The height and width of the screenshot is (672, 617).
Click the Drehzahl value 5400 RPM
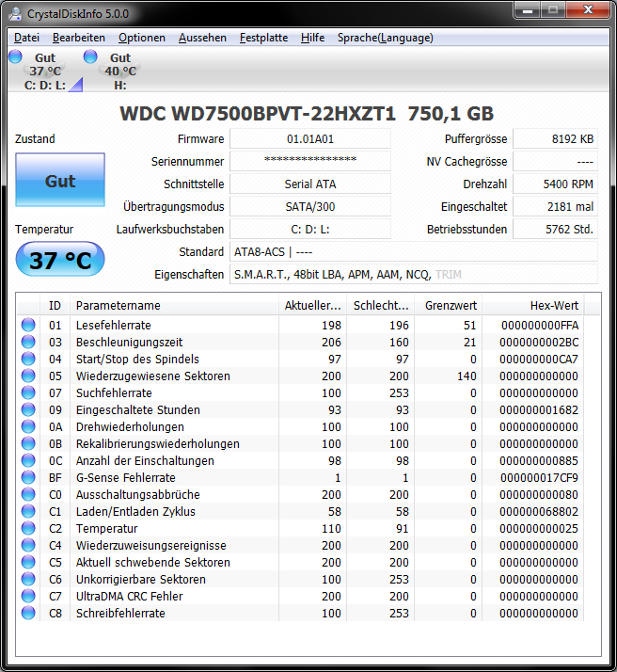(x=555, y=184)
